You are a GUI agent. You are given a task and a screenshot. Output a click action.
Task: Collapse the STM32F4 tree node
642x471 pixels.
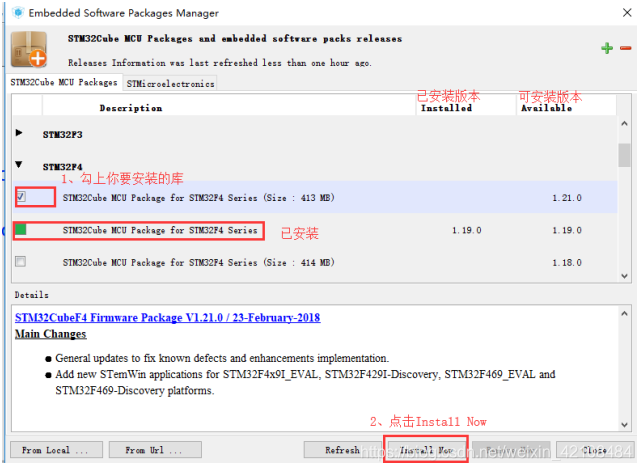19,165
